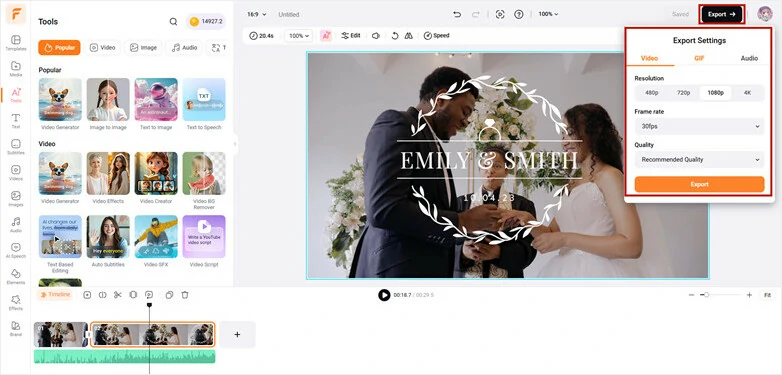
Task: Open the 16:9 aspect ratio dropdown
Action: click(x=257, y=14)
